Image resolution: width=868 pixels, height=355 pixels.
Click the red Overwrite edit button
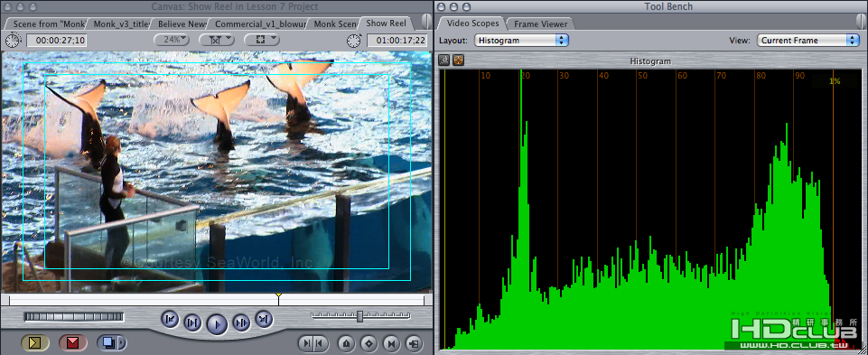[73, 343]
